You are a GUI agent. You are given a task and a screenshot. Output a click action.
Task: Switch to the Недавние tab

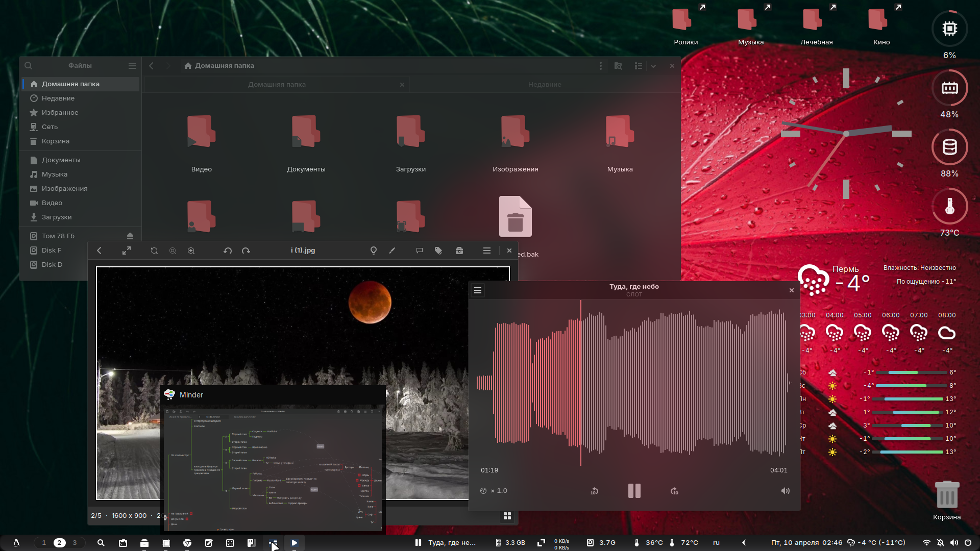coord(545,85)
